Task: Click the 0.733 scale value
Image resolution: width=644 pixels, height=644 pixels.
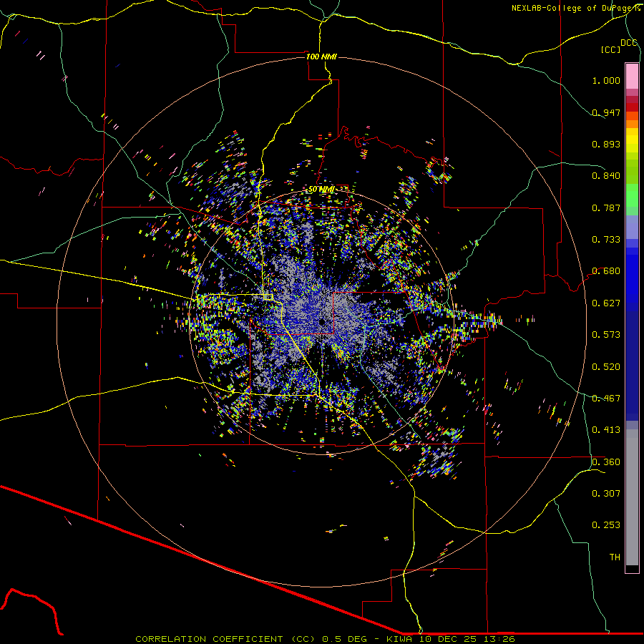Action: pyautogui.click(x=606, y=240)
